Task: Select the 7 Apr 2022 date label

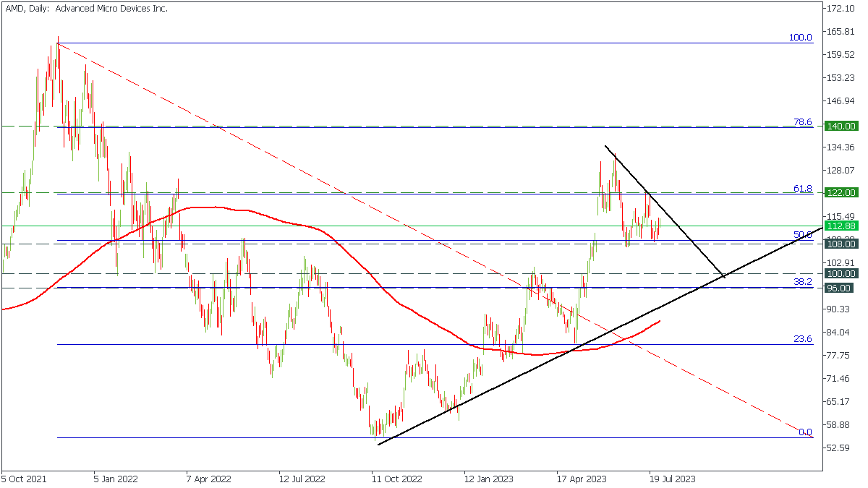Action: 208,479
